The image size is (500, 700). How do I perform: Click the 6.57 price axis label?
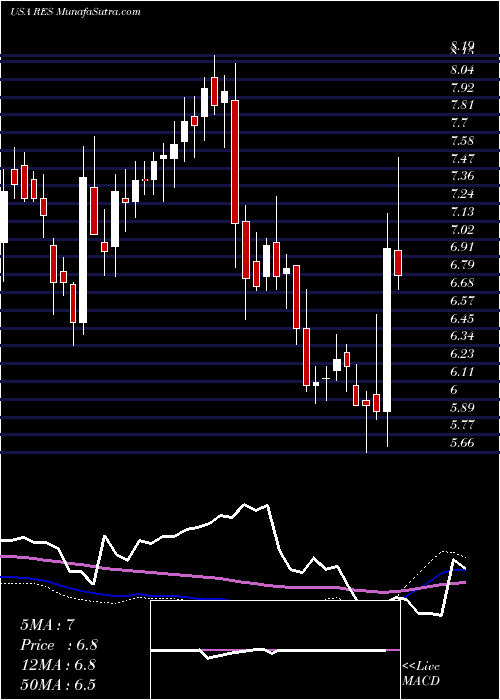pos(463,300)
